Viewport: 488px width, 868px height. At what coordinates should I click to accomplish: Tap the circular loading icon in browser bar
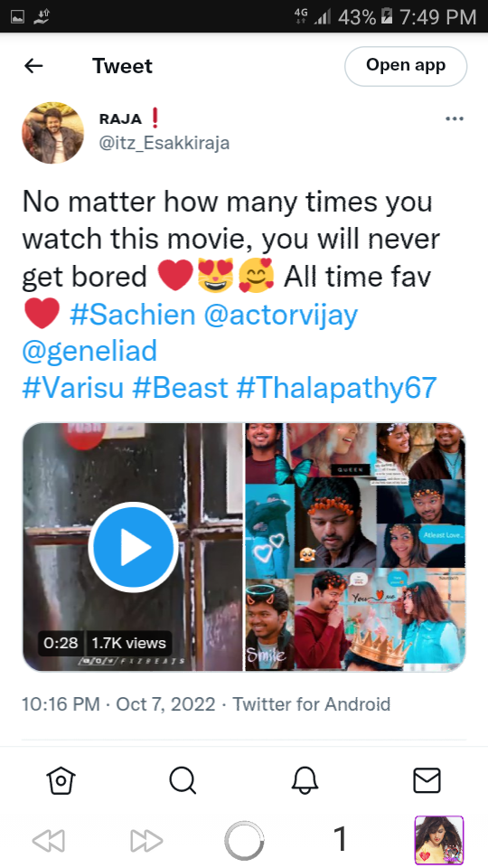pyautogui.click(x=244, y=841)
